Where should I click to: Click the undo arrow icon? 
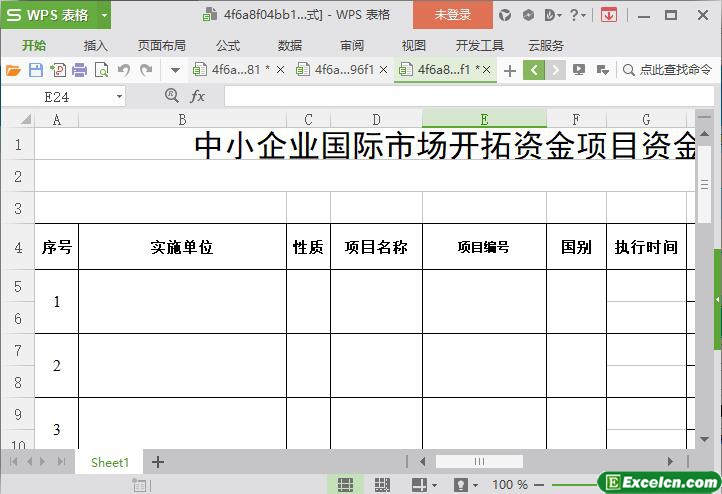124,70
